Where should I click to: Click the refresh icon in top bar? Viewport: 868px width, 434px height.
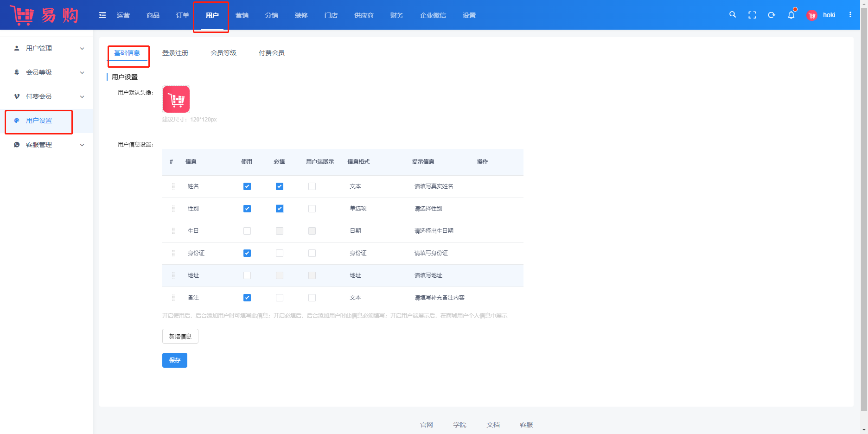(x=772, y=15)
